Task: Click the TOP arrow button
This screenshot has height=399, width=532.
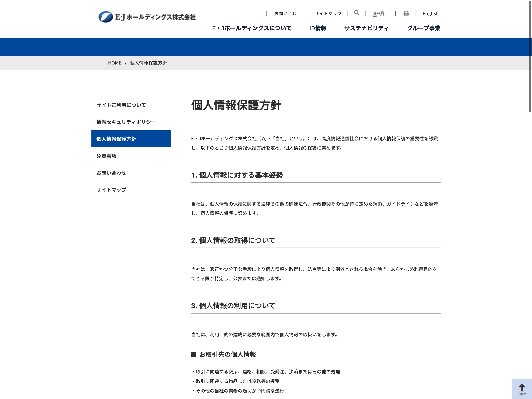Action: click(522, 389)
